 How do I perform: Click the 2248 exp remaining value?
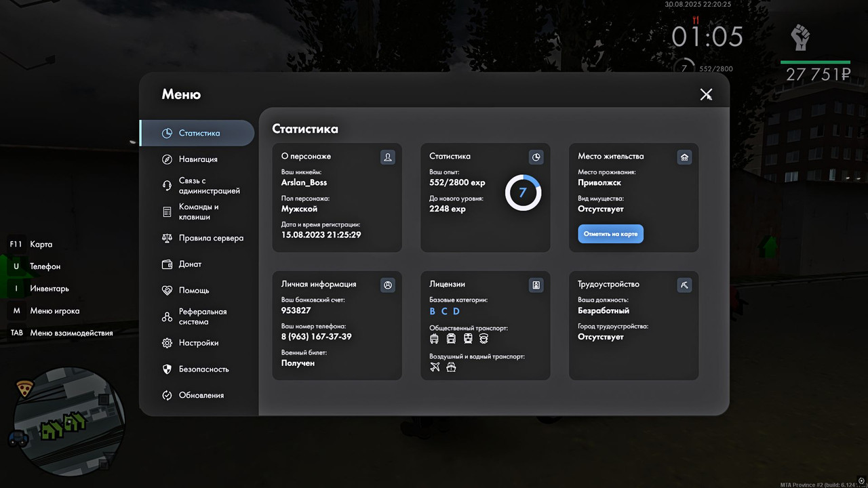tap(448, 209)
